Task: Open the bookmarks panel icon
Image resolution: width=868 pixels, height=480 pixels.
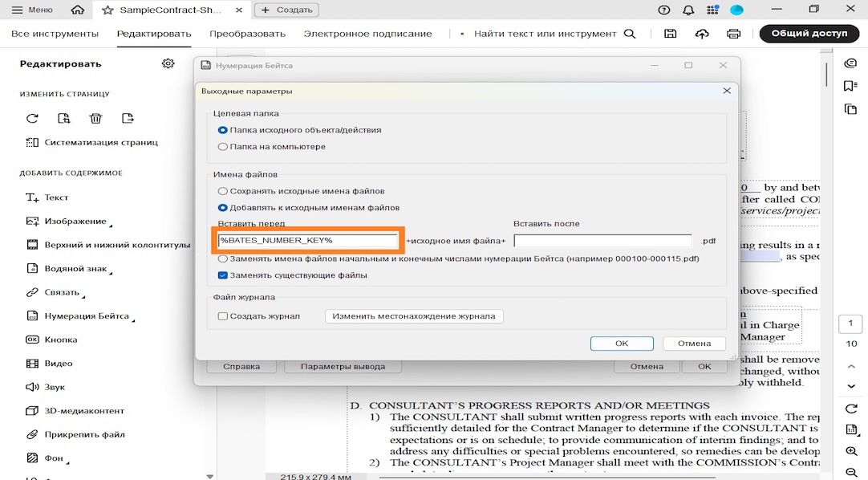Action: point(850,86)
